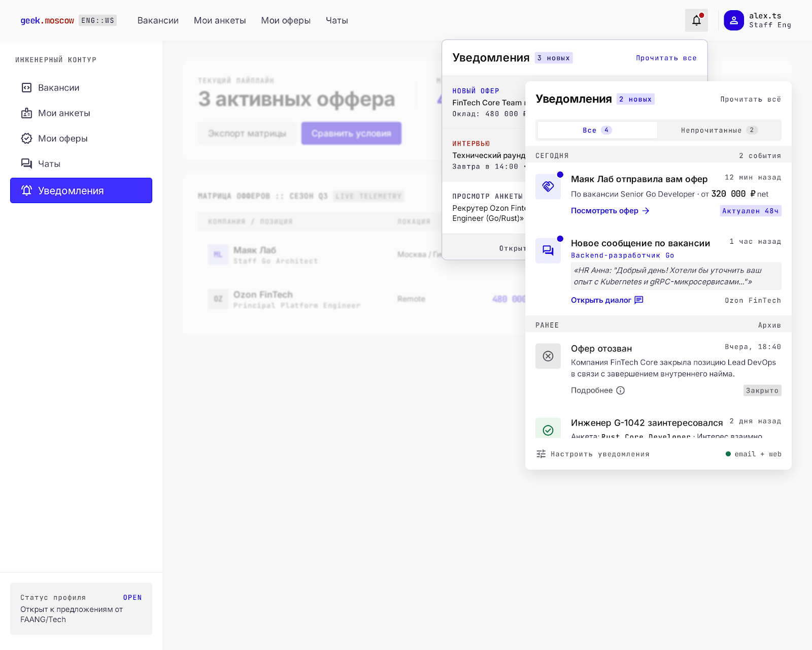This screenshot has width=812, height=650.
Task: Click the offer icon beside the Маяк Лаб notification
Action: tap(548, 186)
